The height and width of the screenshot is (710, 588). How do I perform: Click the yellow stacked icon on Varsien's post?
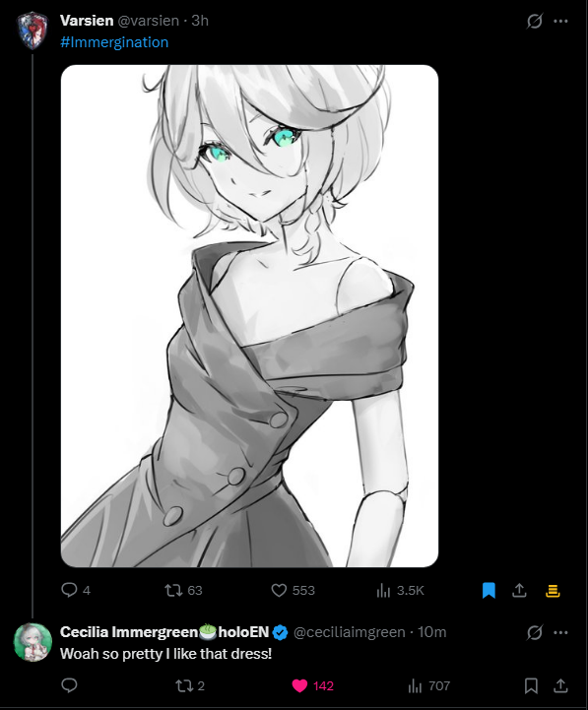click(x=553, y=591)
